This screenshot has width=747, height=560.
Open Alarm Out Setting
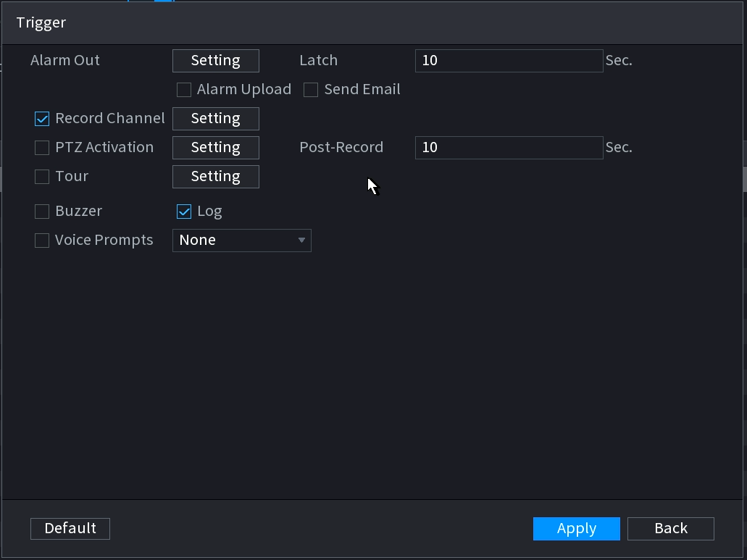tap(215, 61)
